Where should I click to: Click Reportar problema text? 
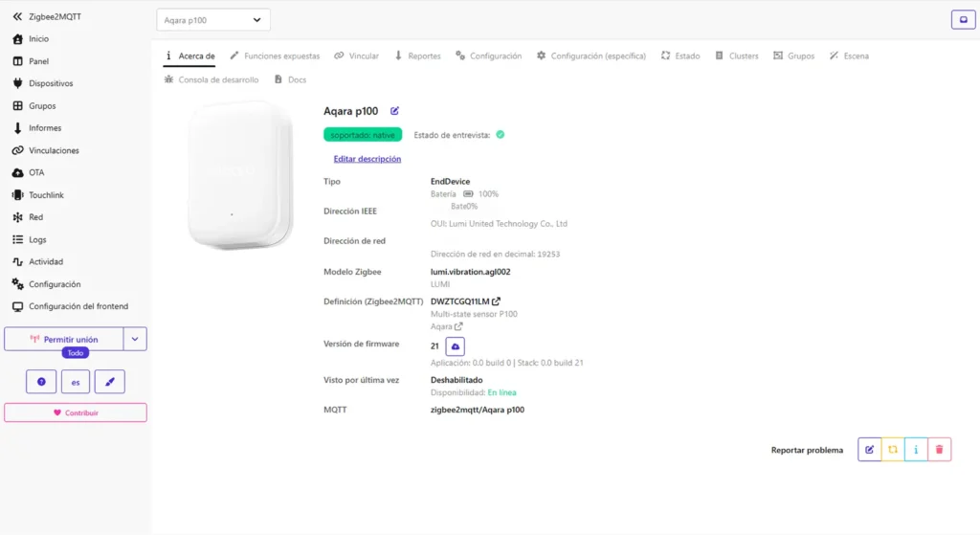pos(807,450)
